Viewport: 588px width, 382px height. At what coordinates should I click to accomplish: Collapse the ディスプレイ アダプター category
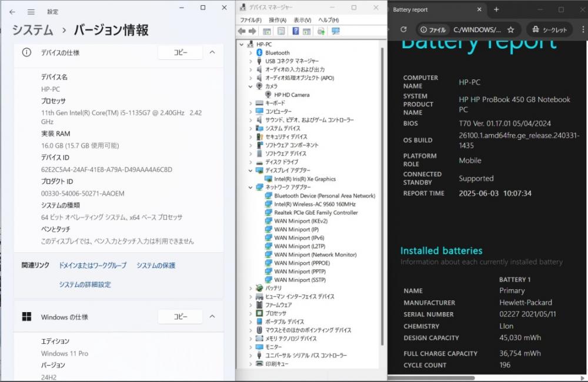pyautogui.click(x=250, y=170)
